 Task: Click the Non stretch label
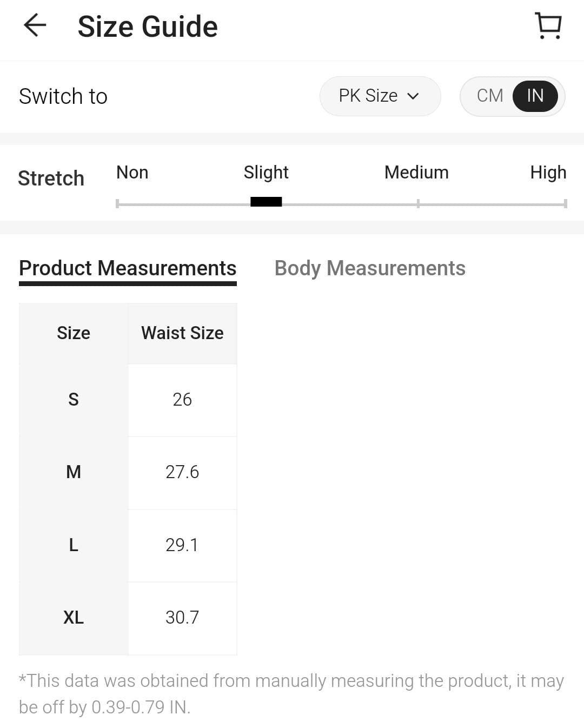pyautogui.click(x=132, y=173)
